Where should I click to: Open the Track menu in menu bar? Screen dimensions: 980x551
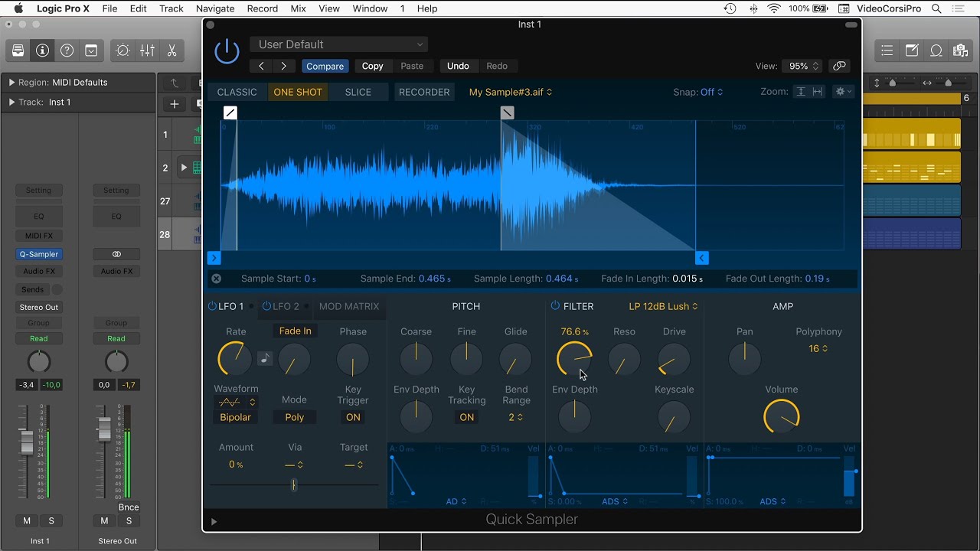(171, 8)
